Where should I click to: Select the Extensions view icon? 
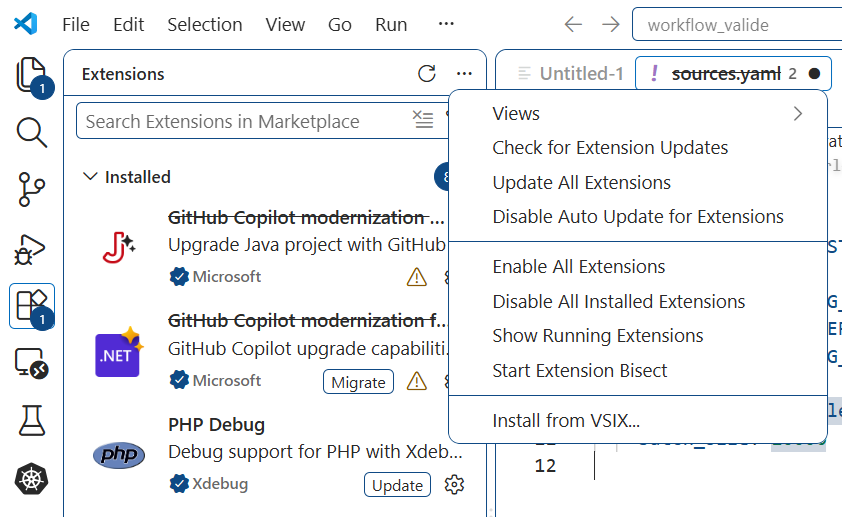[32, 306]
